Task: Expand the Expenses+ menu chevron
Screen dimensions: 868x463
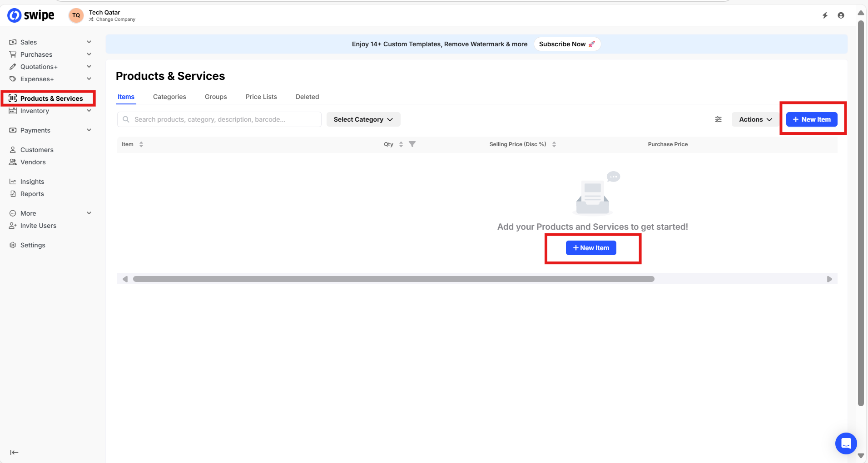Action: tap(89, 79)
